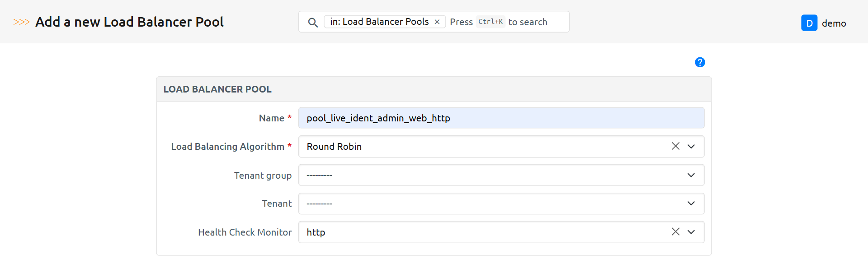Clear the http Health Check Monitor value

coord(675,232)
